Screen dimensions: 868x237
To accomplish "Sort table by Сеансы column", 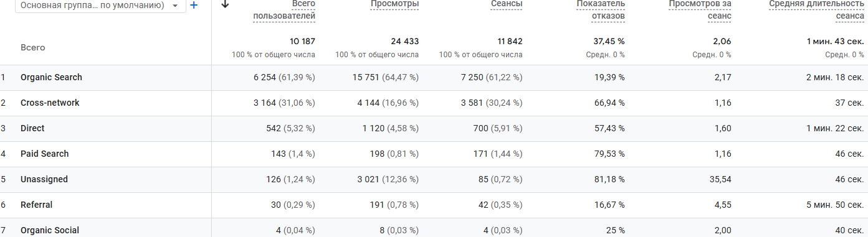I will [506, 4].
